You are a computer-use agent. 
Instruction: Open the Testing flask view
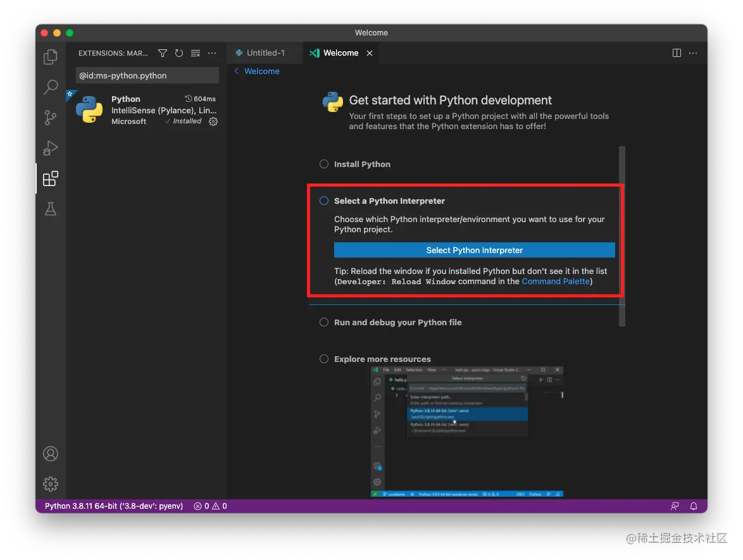50,209
